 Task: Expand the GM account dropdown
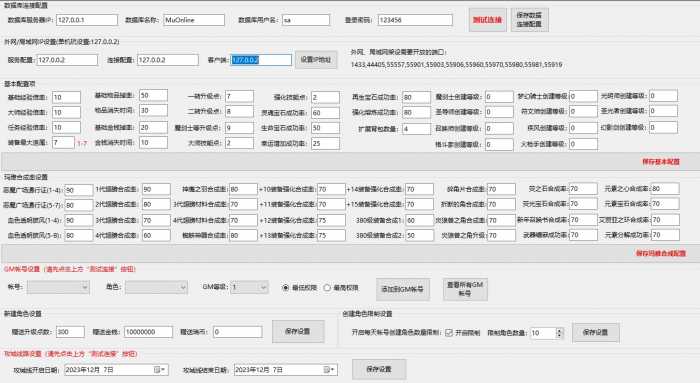(x=85, y=287)
